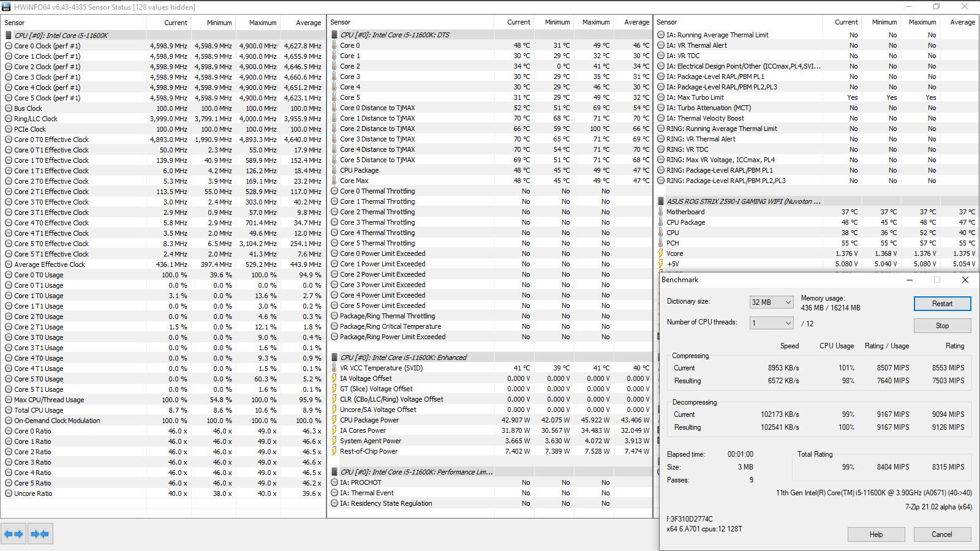Click the Elapsed time value 00:01:00
The width and height of the screenshot is (980, 551).
tap(741, 454)
